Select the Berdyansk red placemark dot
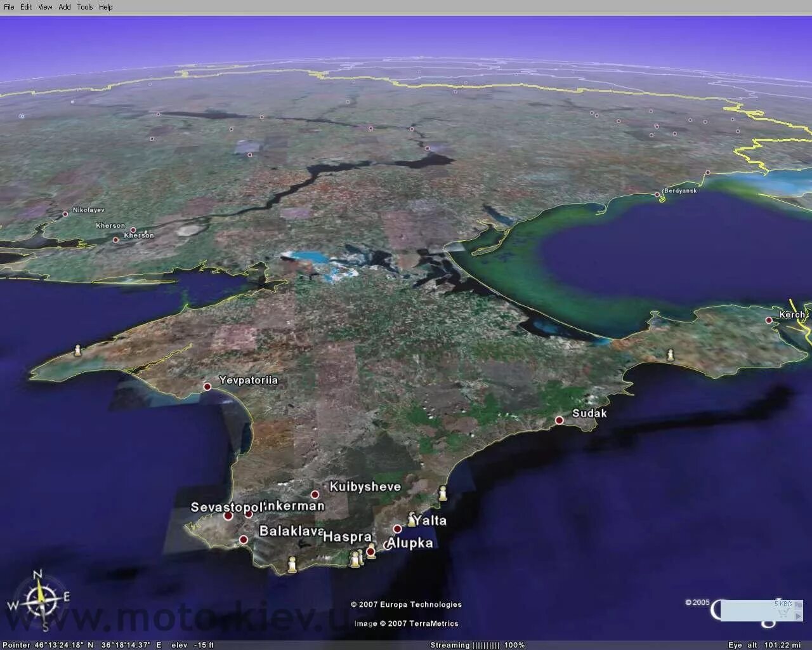 click(x=657, y=195)
